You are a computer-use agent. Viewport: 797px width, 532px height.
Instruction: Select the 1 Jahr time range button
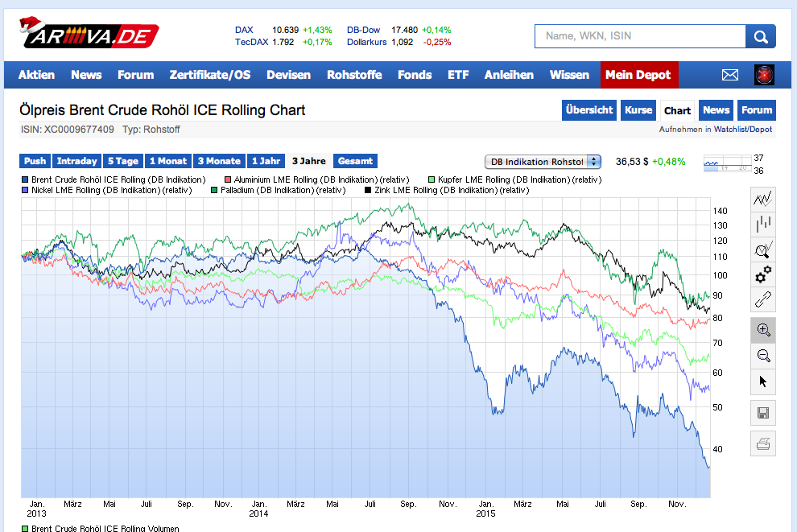pyautogui.click(x=266, y=161)
